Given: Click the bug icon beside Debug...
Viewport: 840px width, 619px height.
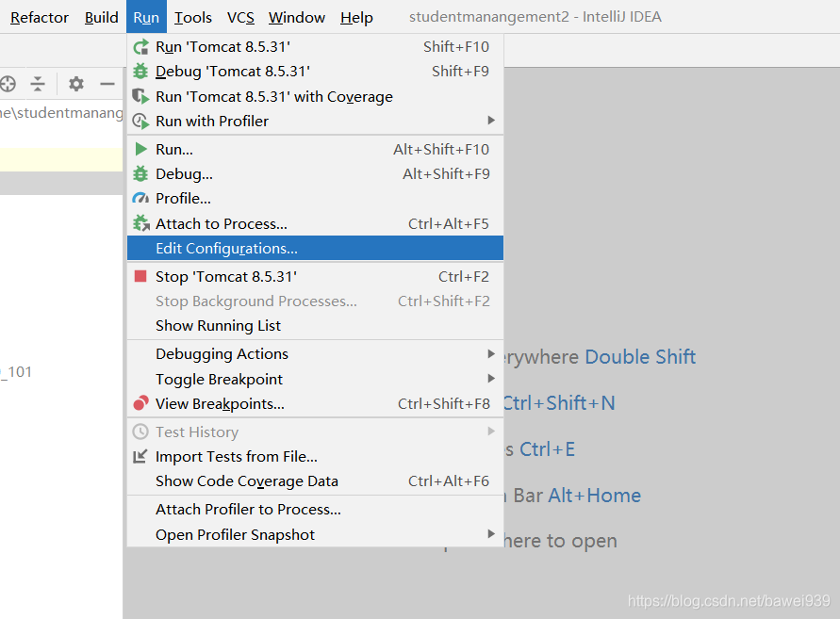Looking at the screenshot, I should [140, 173].
